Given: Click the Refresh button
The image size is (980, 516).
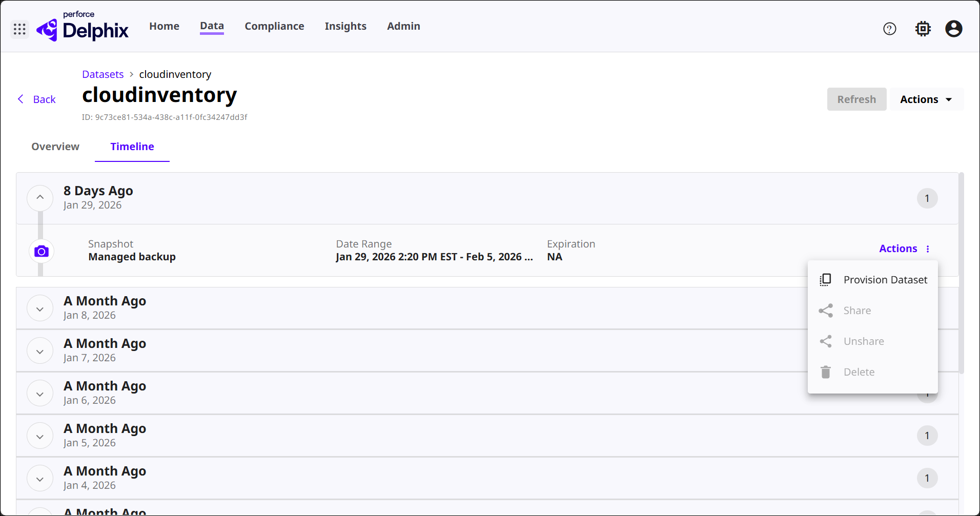Looking at the screenshot, I should click(x=856, y=99).
